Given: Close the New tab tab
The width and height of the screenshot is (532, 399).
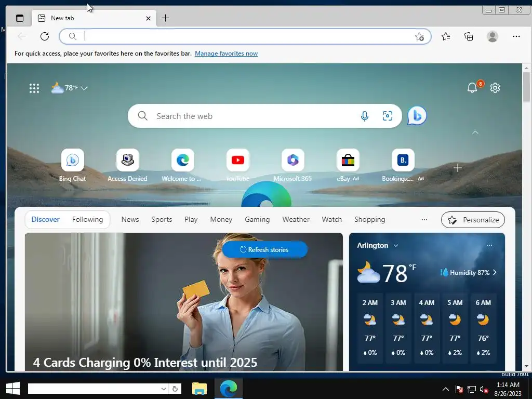Looking at the screenshot, I should pos(148,18).
